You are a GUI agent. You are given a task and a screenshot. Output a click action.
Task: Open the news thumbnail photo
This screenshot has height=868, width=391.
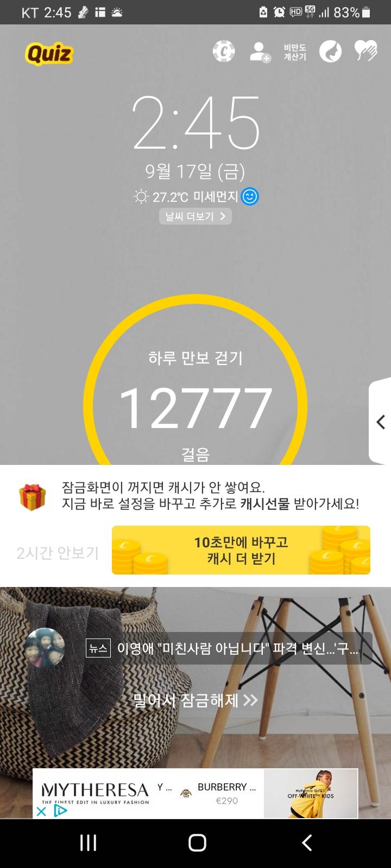pos(45,648)
